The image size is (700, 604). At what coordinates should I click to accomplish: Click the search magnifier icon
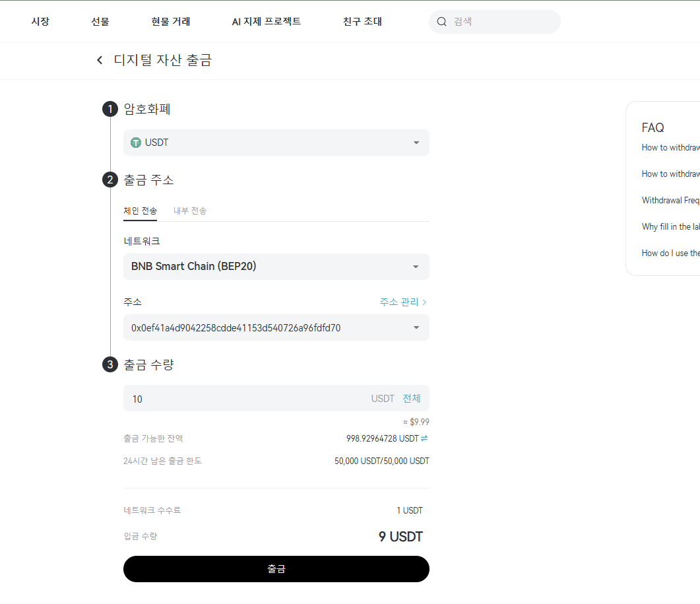[x=441, y=21]
